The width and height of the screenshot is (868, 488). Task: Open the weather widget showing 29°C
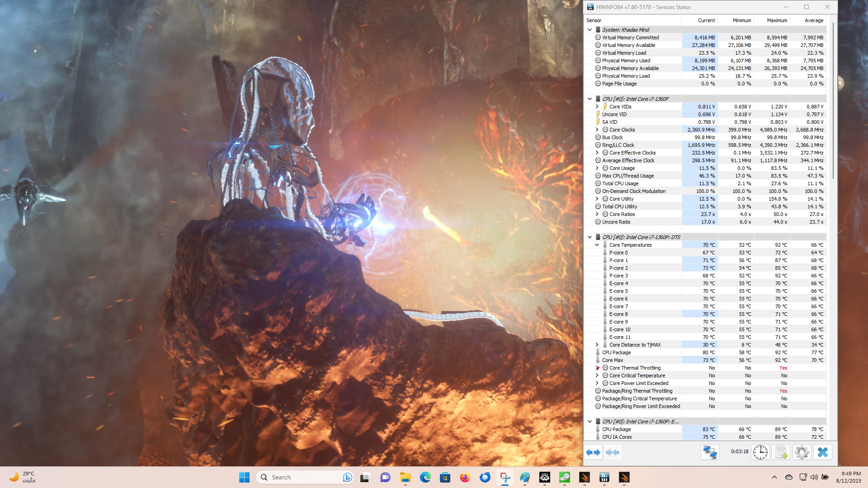coord(23,477)
